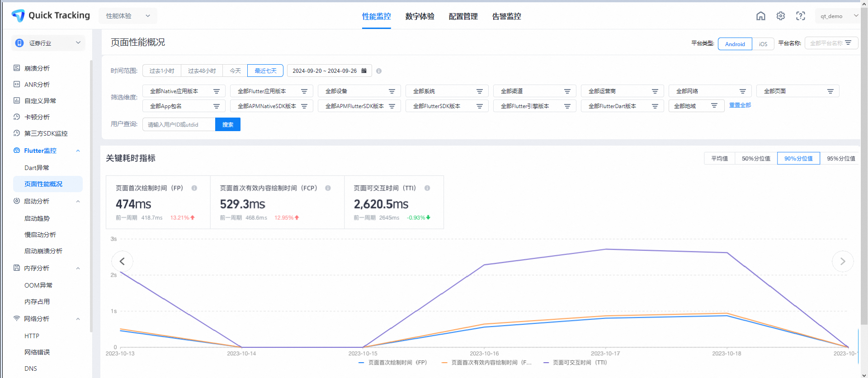Switch metrics to 50%分位值
Screen dimensions: 868x378
pyautogui.click(x=756, y=158)
